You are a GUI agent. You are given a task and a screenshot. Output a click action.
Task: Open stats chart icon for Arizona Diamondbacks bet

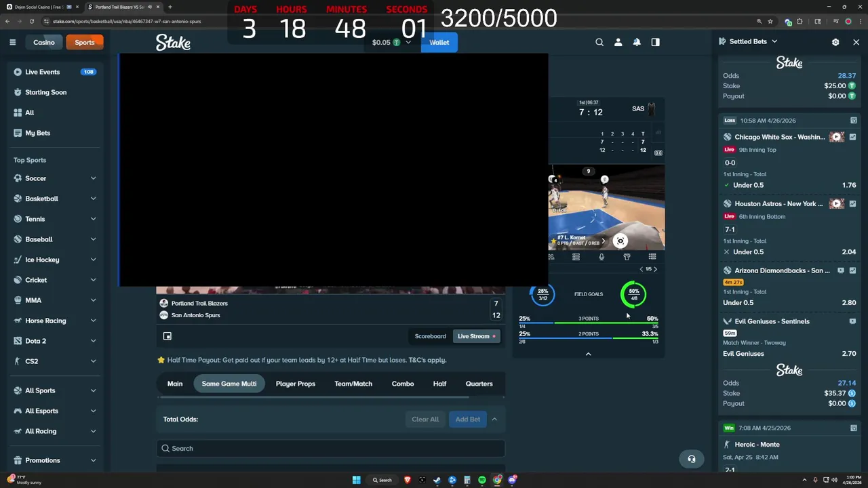point(852,270)
